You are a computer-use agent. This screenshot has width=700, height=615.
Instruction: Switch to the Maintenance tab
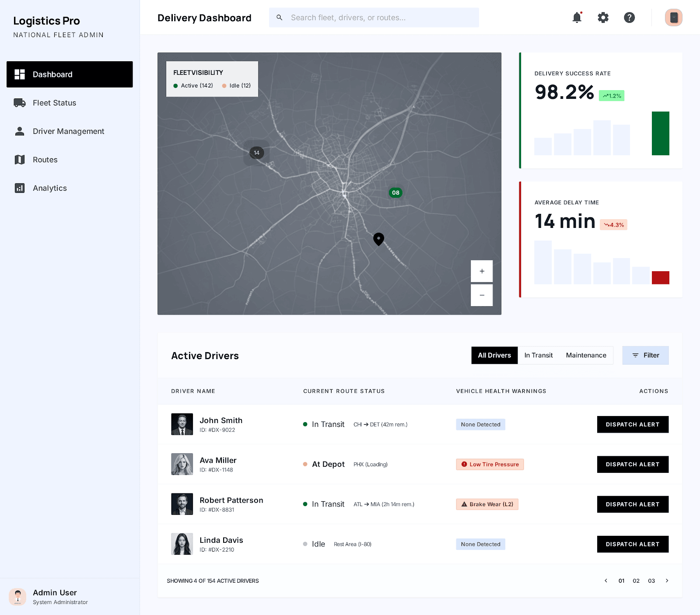pos(586,355)
